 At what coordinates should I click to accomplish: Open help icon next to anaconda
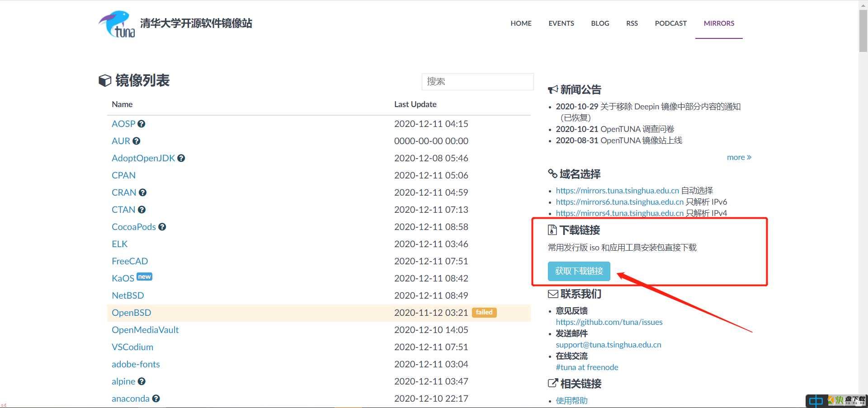pos(156,399)
